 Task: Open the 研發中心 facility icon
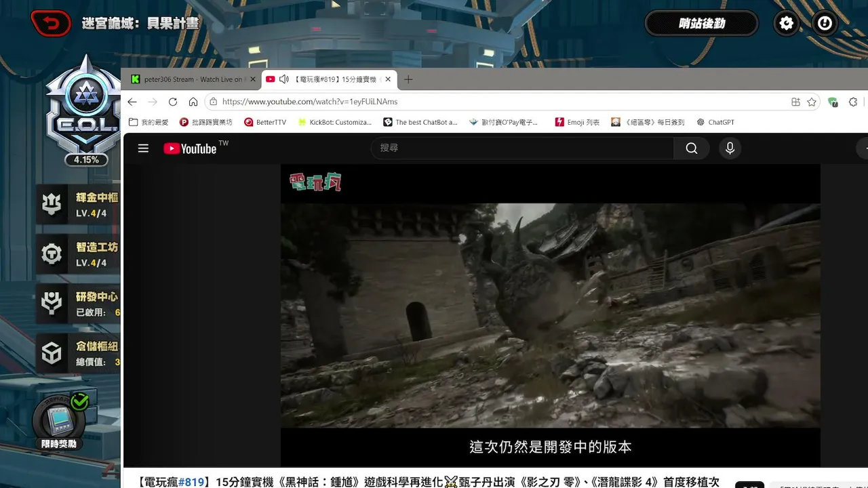(52, 304)
